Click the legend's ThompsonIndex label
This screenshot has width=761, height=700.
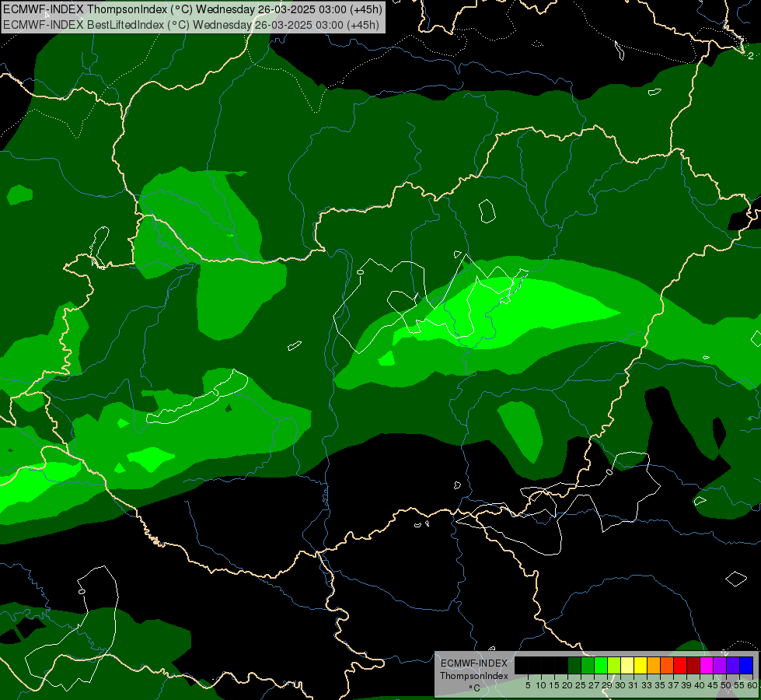(474, 676)
